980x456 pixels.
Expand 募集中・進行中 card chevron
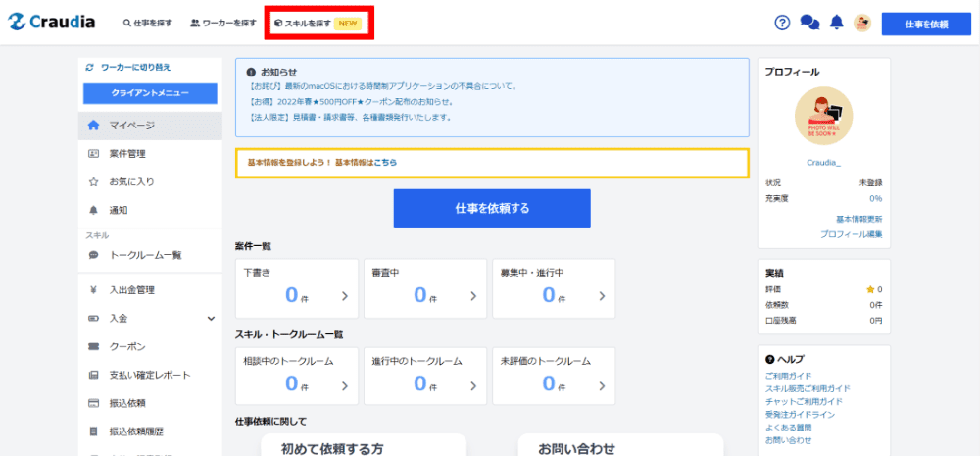[x=602, y=295]
